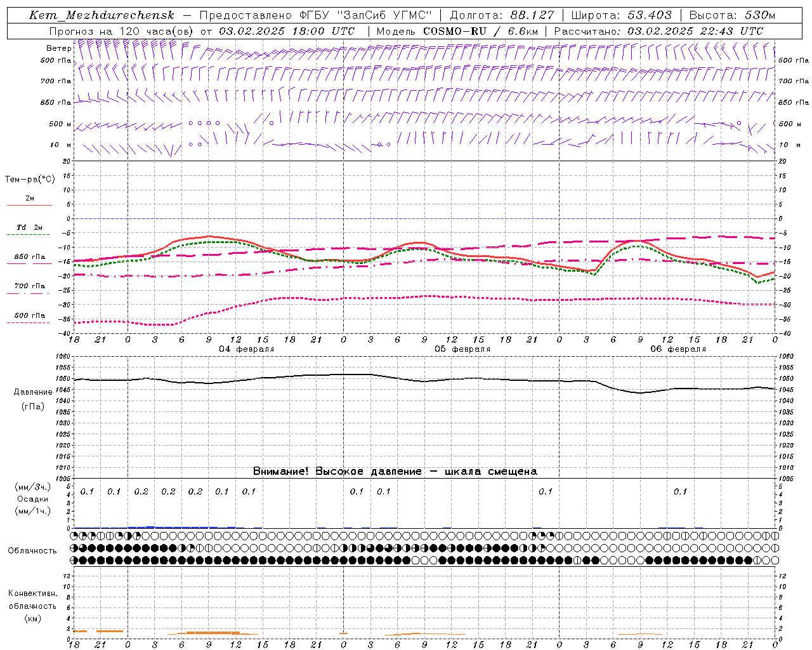Click the Конвективн. label

point(33,594)
